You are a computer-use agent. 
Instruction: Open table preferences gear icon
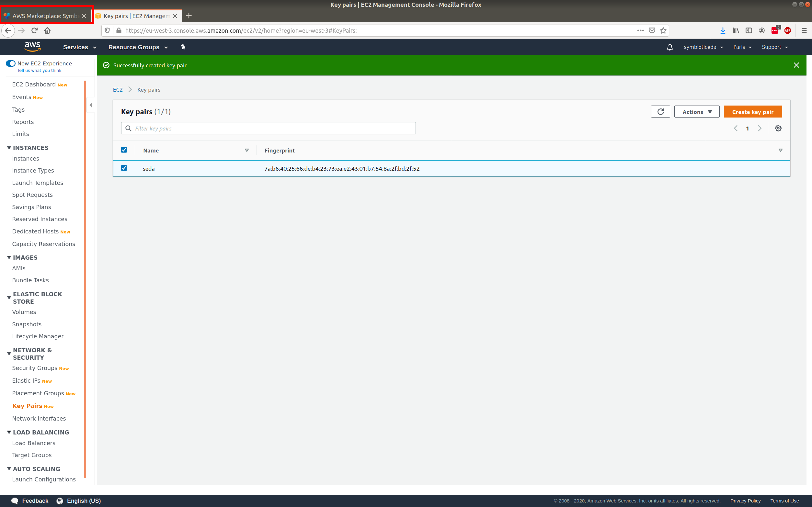[x=778, y=129]
